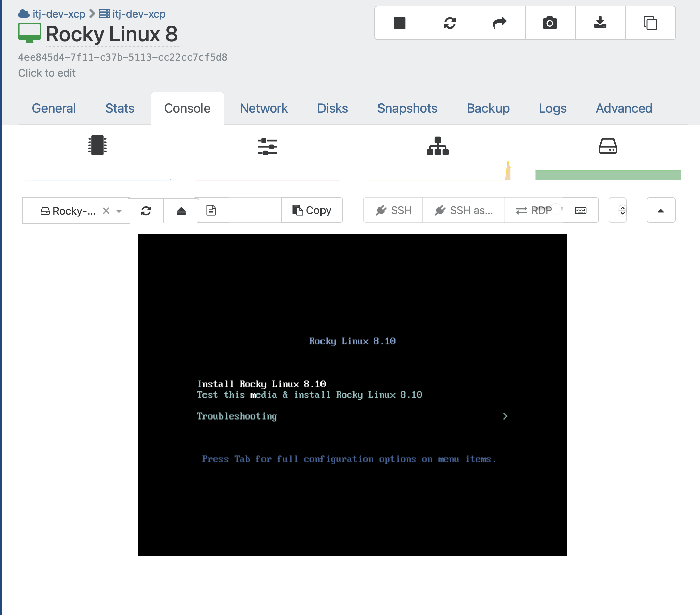Collapse the stats panel with up arrow

click(661, 210)
